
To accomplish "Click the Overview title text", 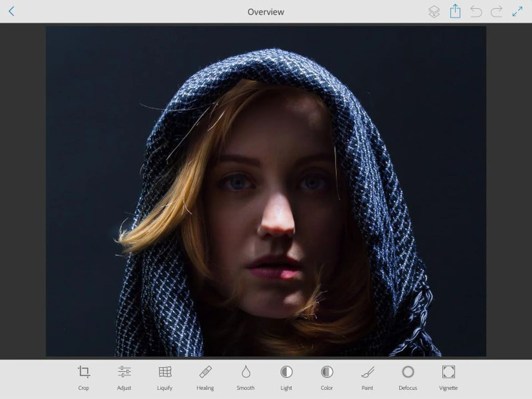I will click(266, 12).
